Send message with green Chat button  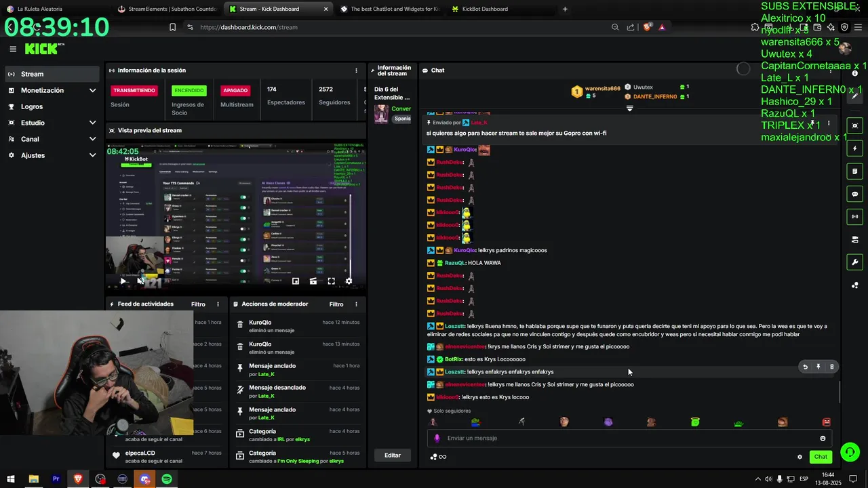(821, 457)
